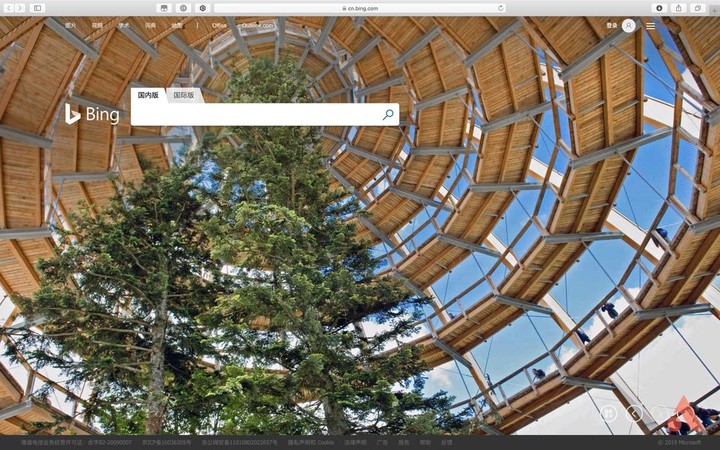Select the 国内版 tab
This screenshot has height=450, width=720.
(x=148, y=95)
